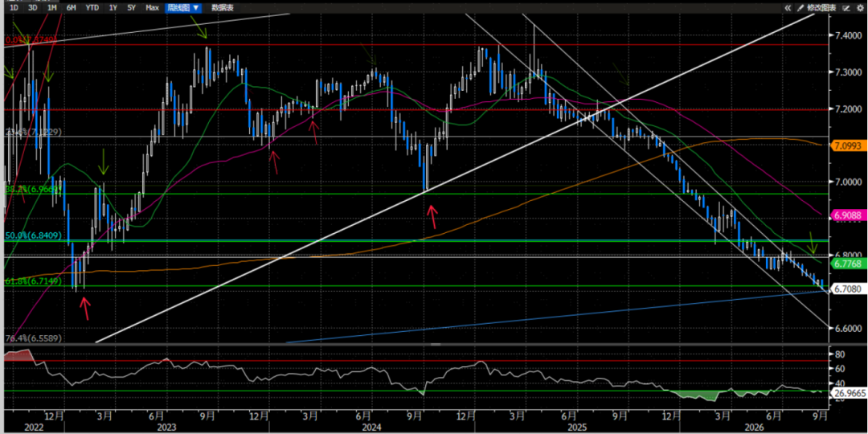Switch to the 1M range
The image size is (868, 434).
(x=51, y=8)
